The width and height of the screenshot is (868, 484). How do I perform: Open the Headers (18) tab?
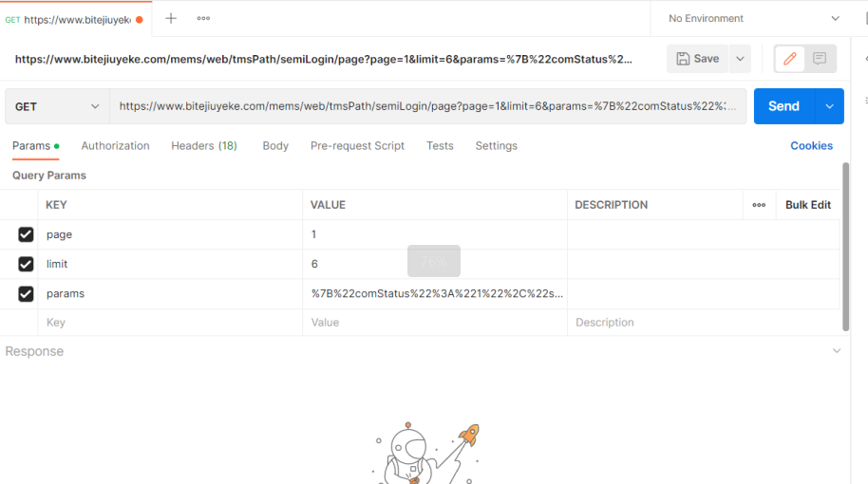tap(204, 145)
